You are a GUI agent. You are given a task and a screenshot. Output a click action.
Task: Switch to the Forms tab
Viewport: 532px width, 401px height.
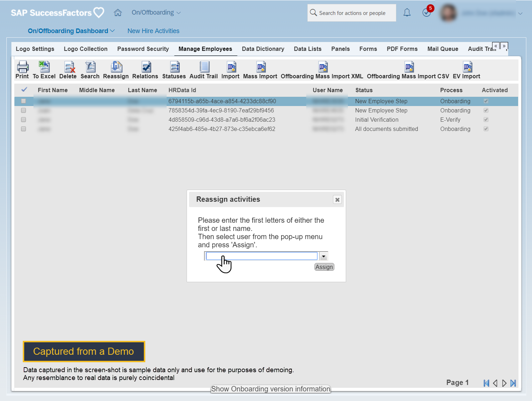368,49
